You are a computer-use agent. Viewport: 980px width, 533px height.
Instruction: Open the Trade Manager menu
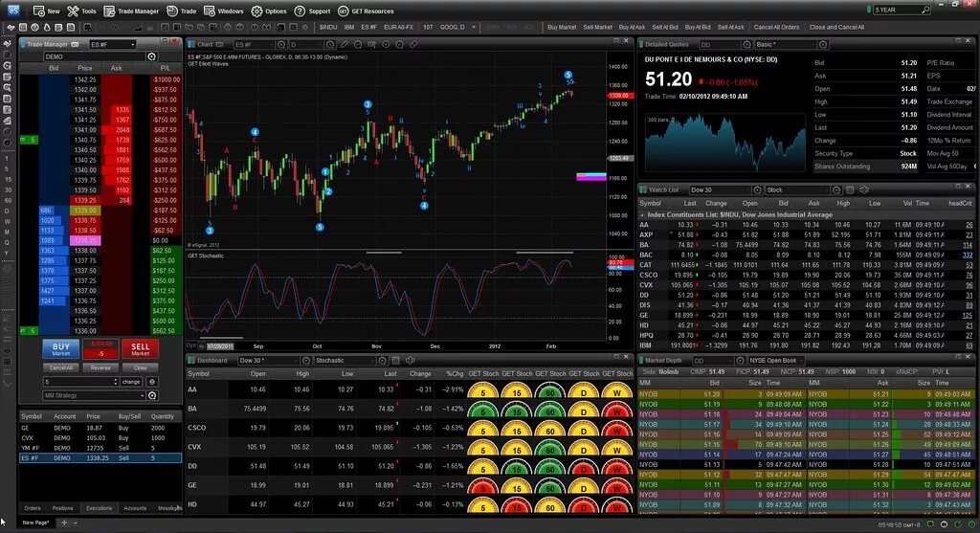tap(131, 11)
